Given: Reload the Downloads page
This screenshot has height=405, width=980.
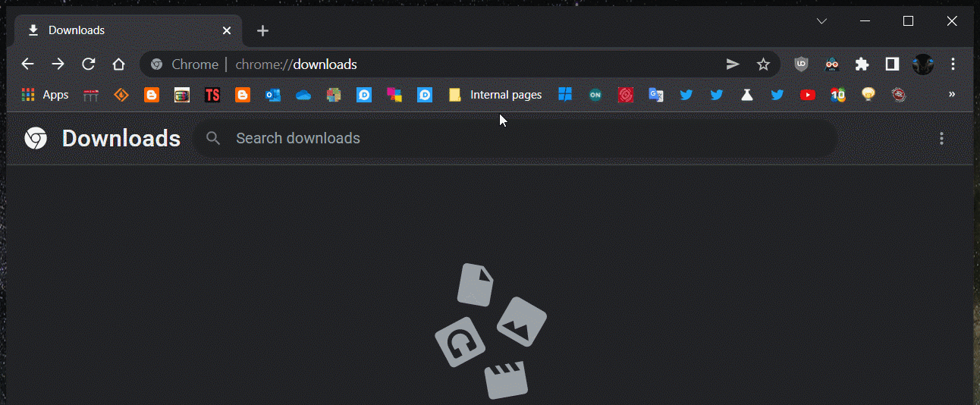Looking at the screenshot, I should pyautogui.click(x=89, y=64).
